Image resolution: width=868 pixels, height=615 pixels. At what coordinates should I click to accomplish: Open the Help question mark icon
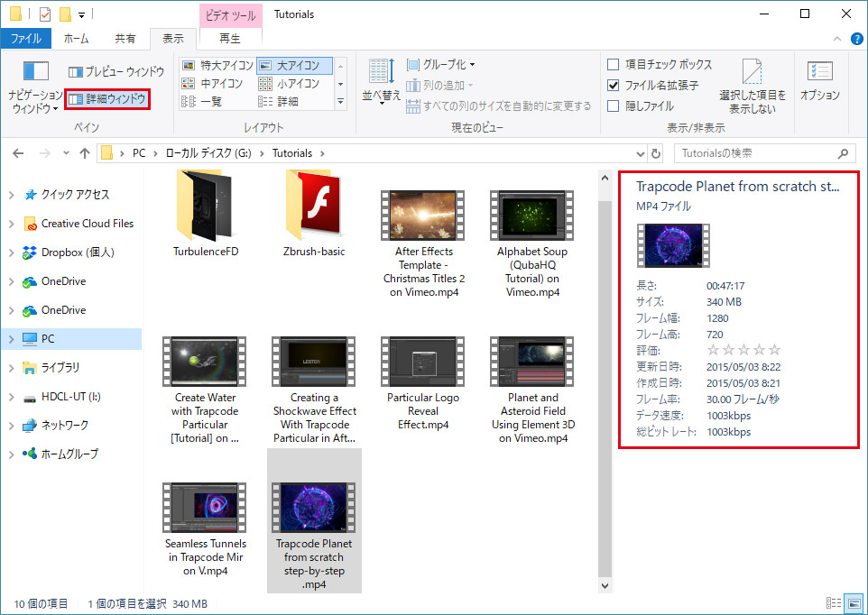[856, 39]
